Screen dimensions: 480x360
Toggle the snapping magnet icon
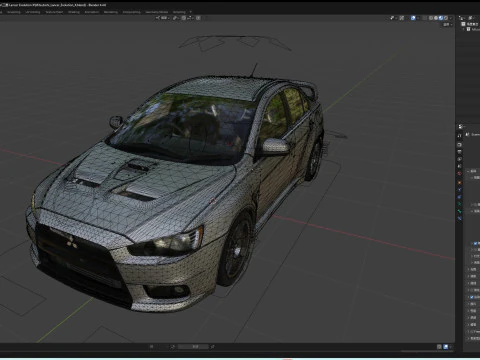[x=183, y=18]
